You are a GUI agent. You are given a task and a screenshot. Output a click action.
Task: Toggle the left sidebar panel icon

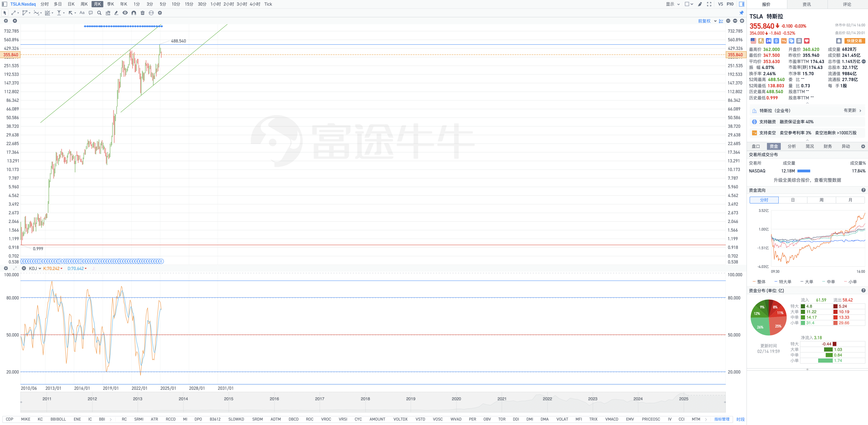4,4
